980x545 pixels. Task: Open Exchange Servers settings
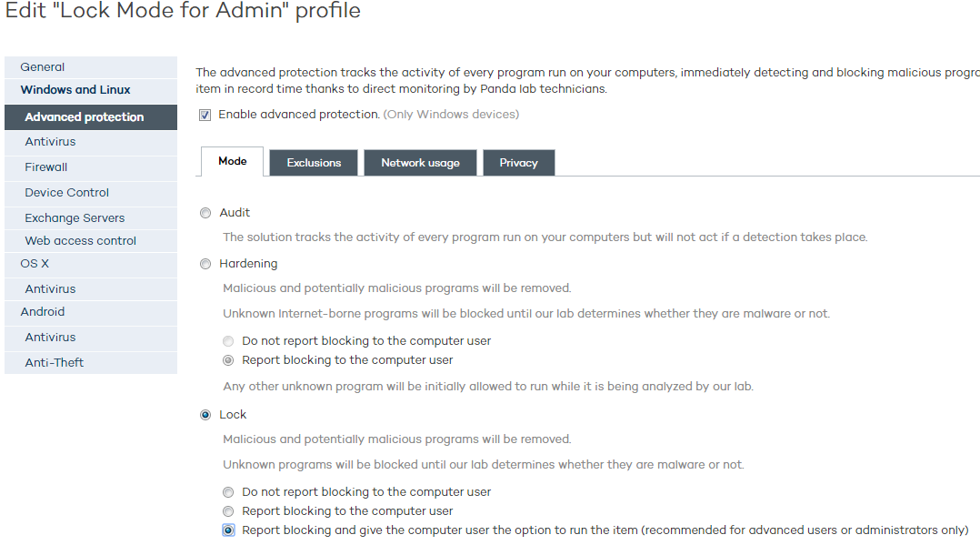click(x=75, y=218)
